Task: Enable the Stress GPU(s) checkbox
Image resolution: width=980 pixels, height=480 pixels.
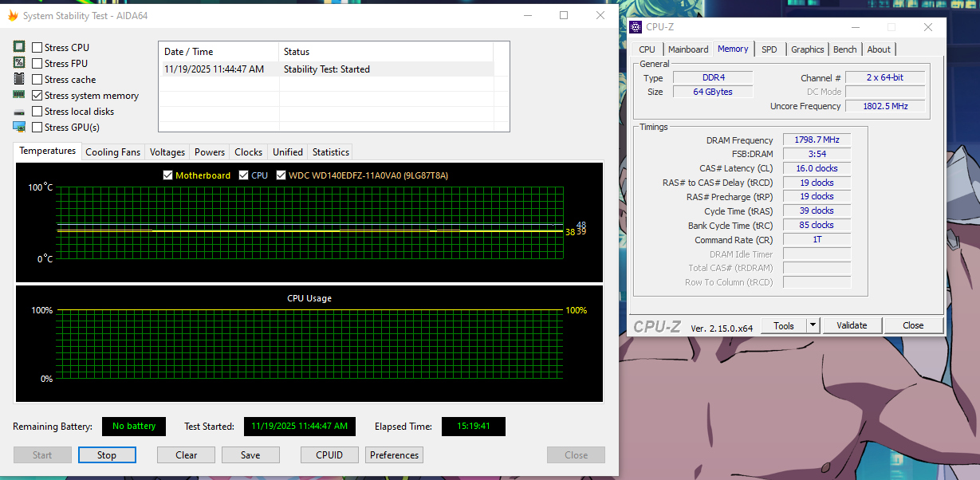Action: (x=37, y=128)
